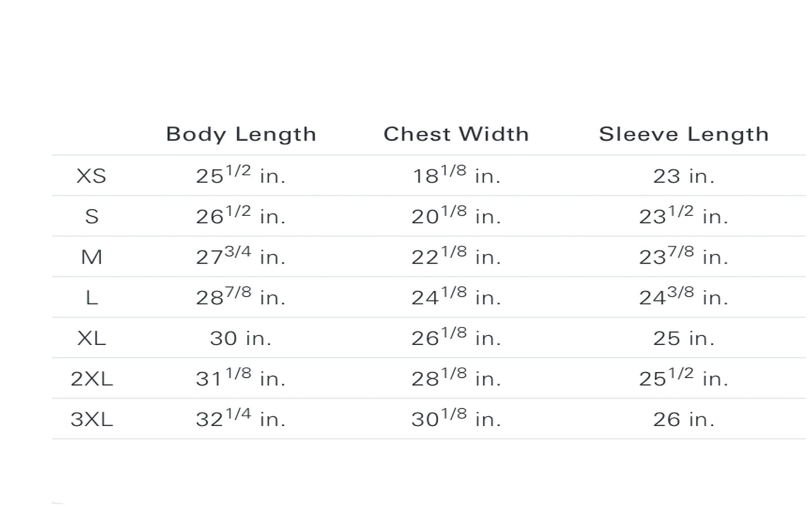Select the 2XL size row label
This screenshot has height=507, width=812.
pos(92,379)
